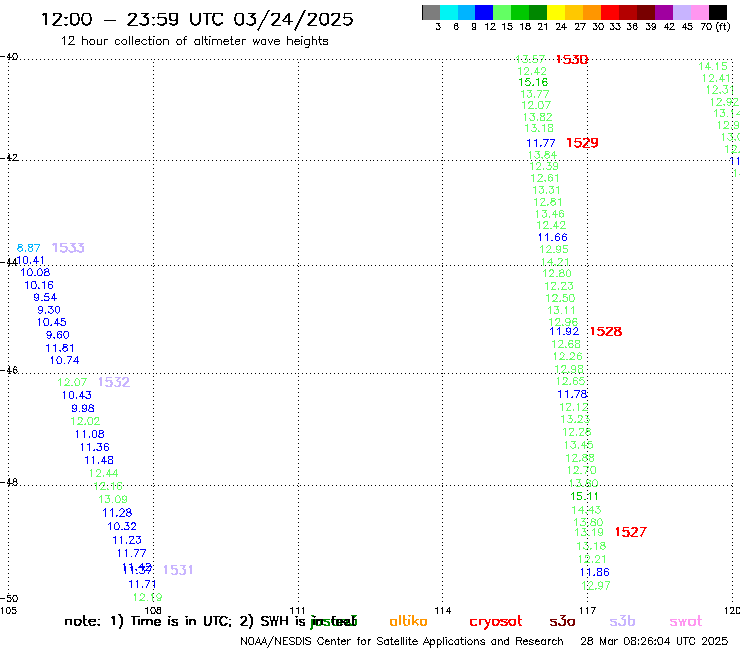Viewport: 740px width, 650px height.
Task: Select the green value 12.44
Action: [x=103, y=473]
